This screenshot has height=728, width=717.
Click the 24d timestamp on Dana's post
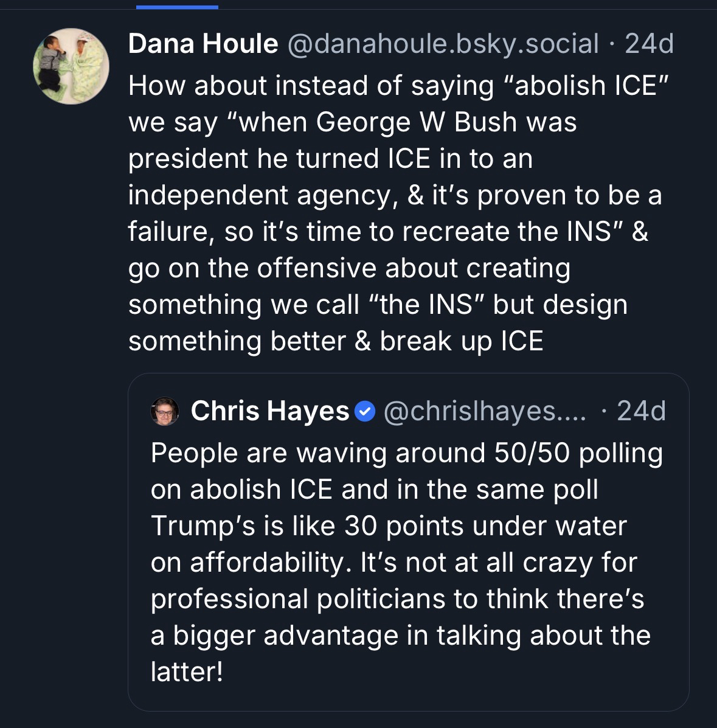tap(649, 44)
